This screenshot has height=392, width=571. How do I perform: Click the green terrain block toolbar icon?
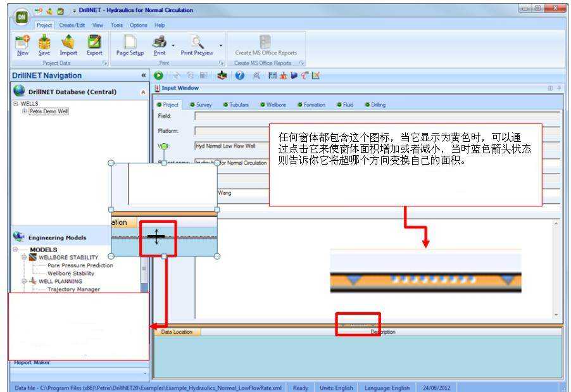[222, 75]
